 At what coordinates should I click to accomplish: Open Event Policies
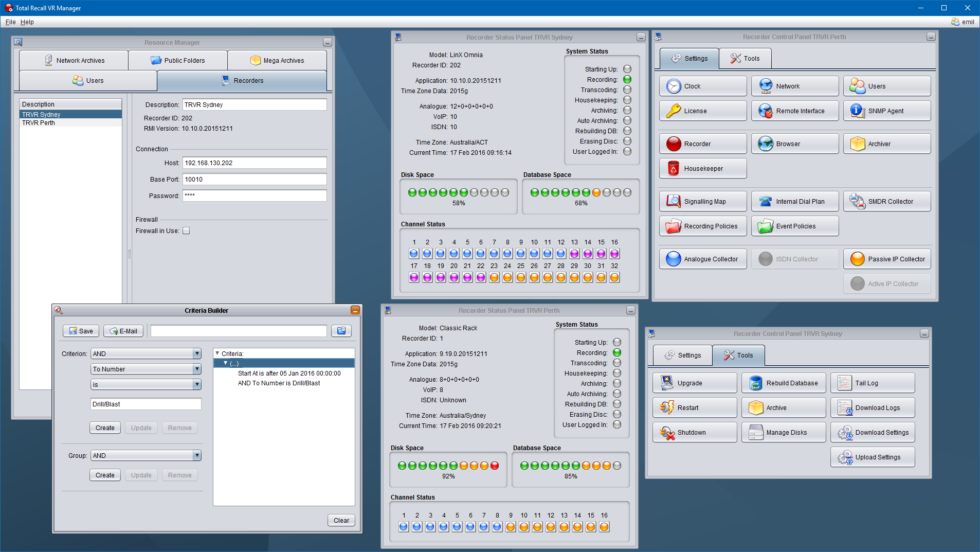(x=794, y=226)
